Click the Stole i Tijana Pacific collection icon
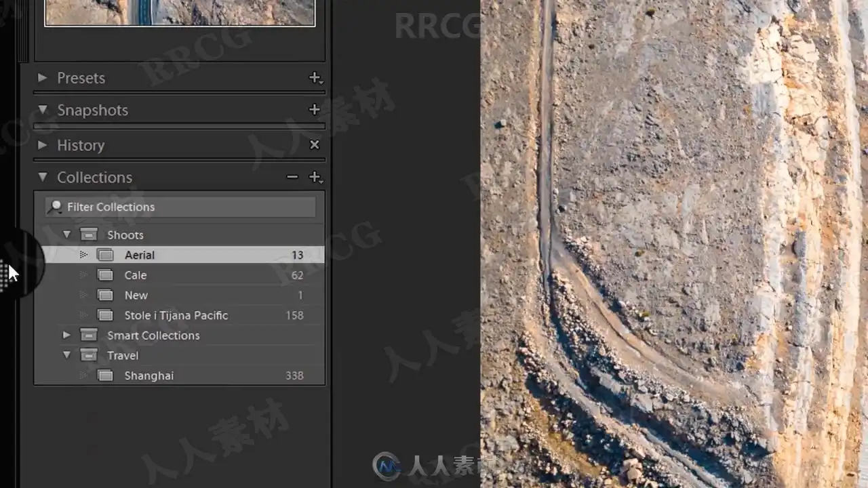The height and width of the screenshot is (488, 868). coord(104,315)
